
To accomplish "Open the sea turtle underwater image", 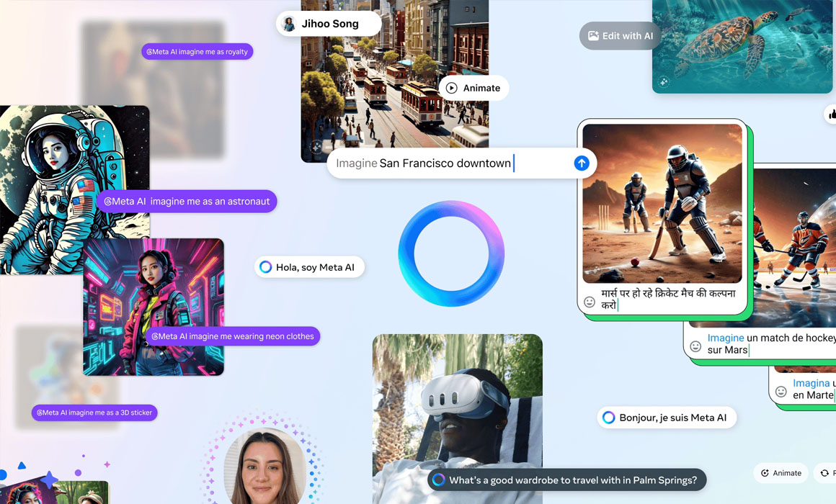I will pyautogui.click(x=742, y=46).
